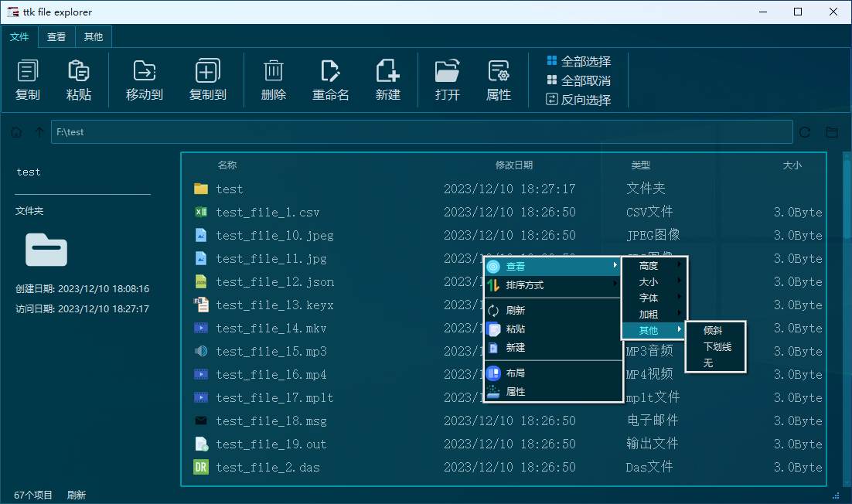Choose 刷新 in the context menu
The image size is (852, 504).
tap(553, 310)
